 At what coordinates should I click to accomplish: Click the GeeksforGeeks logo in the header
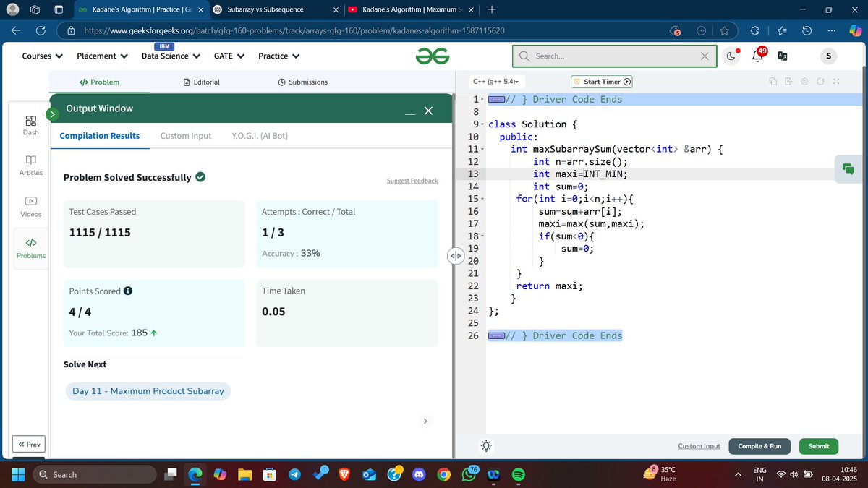433,56
